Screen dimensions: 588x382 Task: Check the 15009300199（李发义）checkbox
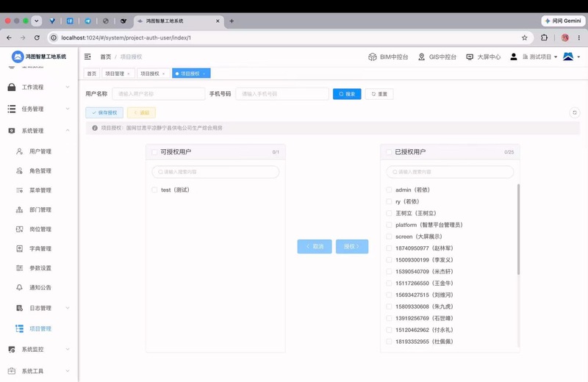[389, 260]
